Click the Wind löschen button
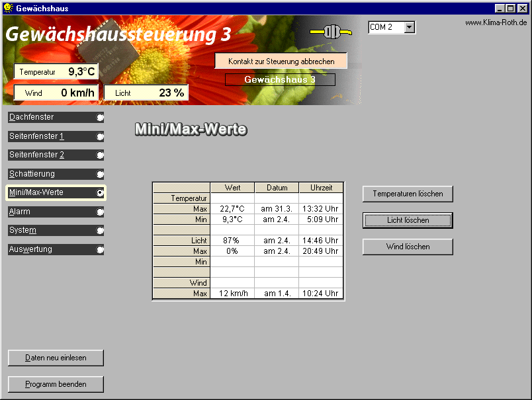Image resolution: width=532 pixels, height=400 pixels. 408,247
